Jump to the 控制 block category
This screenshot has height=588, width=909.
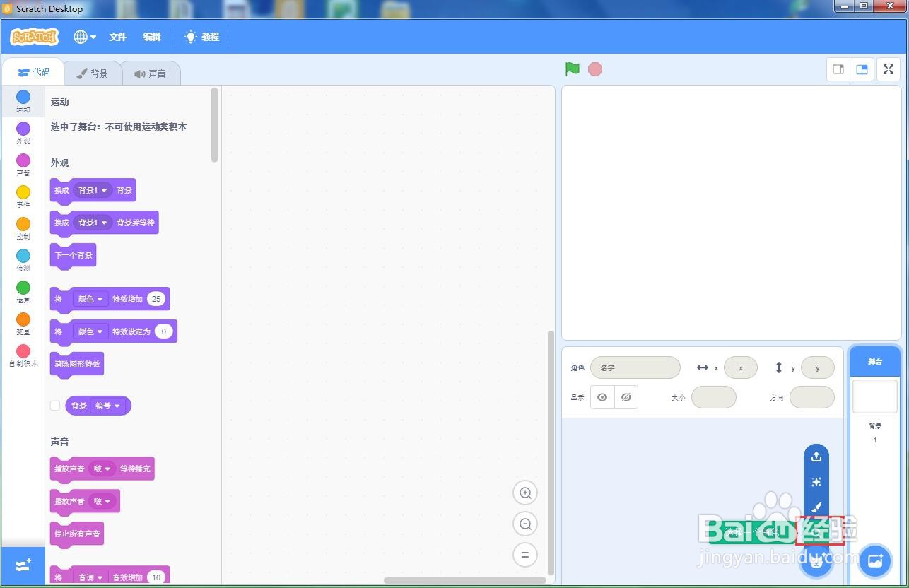tap(23, 228)
